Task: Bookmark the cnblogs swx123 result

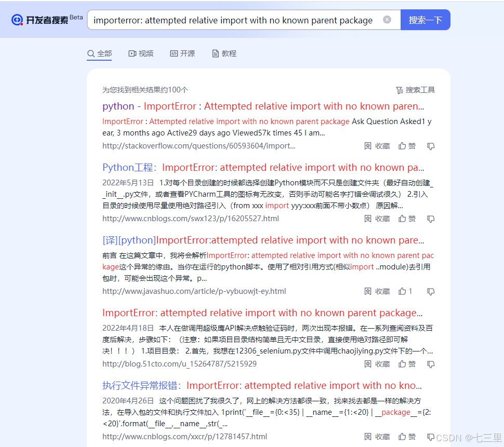Action: click(x=377, y=219)
